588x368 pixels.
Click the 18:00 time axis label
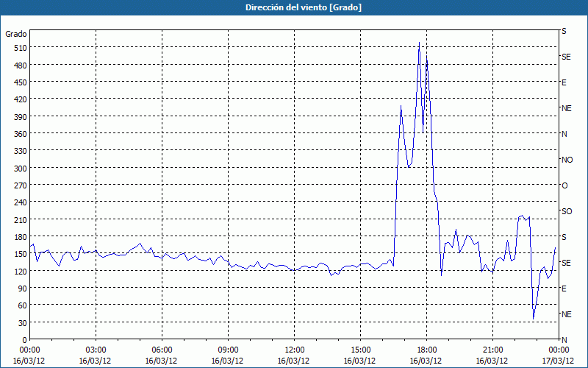point(427,350)
